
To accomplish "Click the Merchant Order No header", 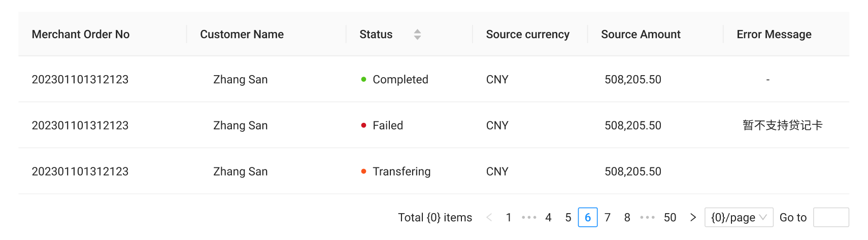I will pos(81,35).
